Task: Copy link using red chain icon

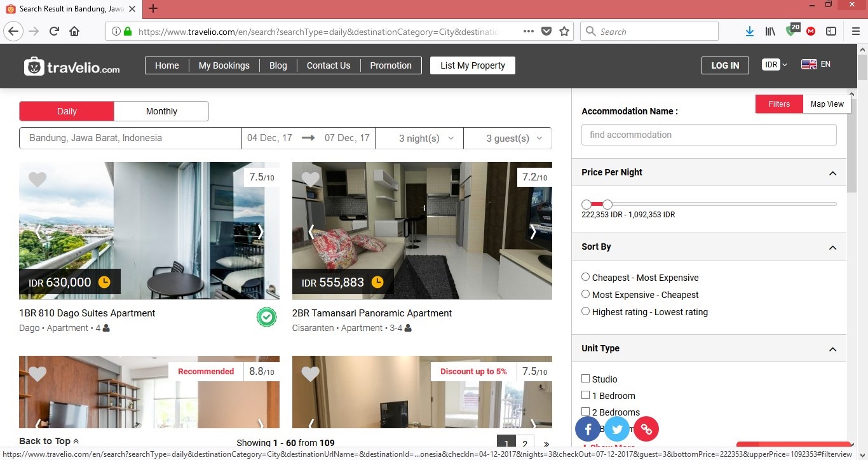Action: click(646, 430)
